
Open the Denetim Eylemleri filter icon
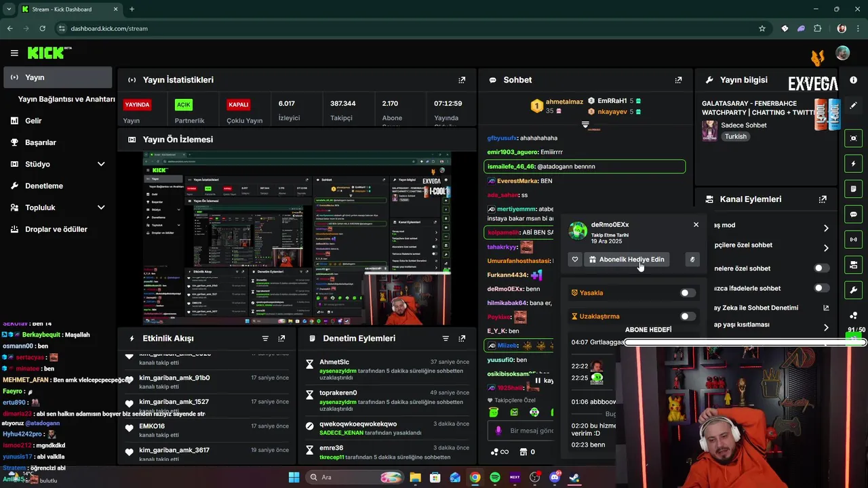click(x=446, y=338)
